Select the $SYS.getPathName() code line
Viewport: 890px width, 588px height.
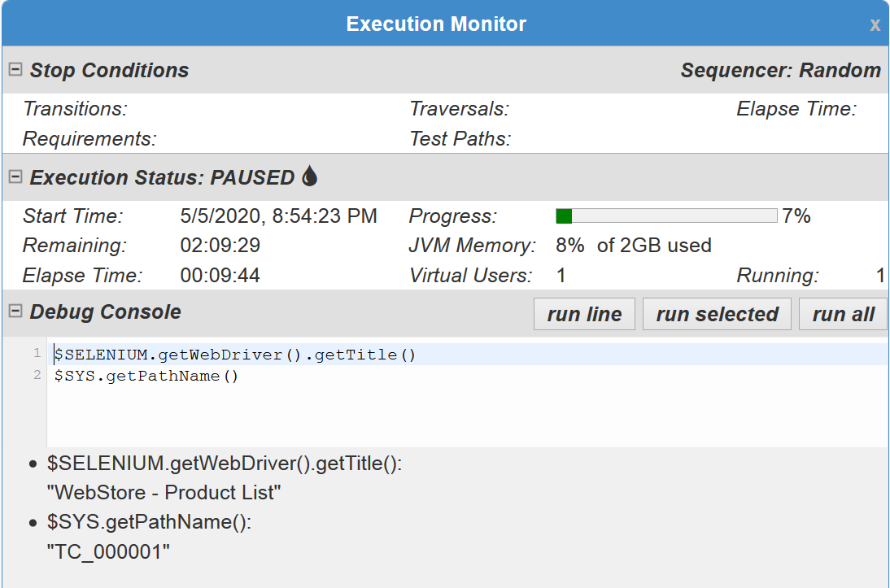146,376
